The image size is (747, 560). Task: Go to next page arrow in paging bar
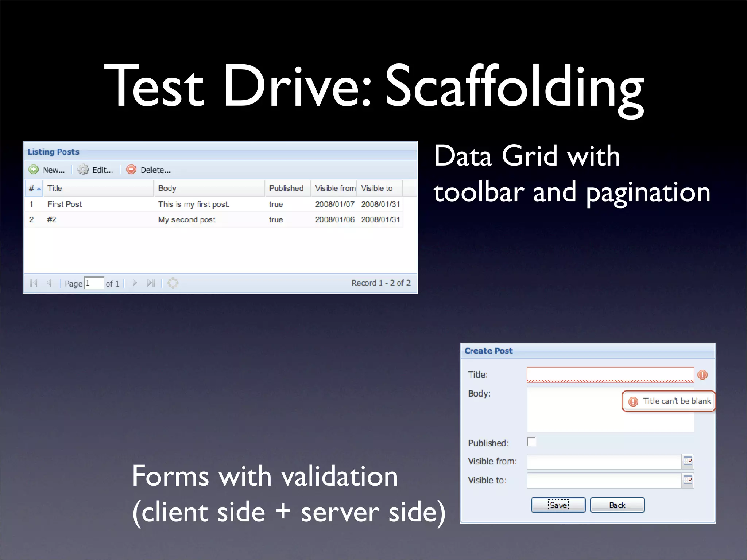click(x=135, y=283)
